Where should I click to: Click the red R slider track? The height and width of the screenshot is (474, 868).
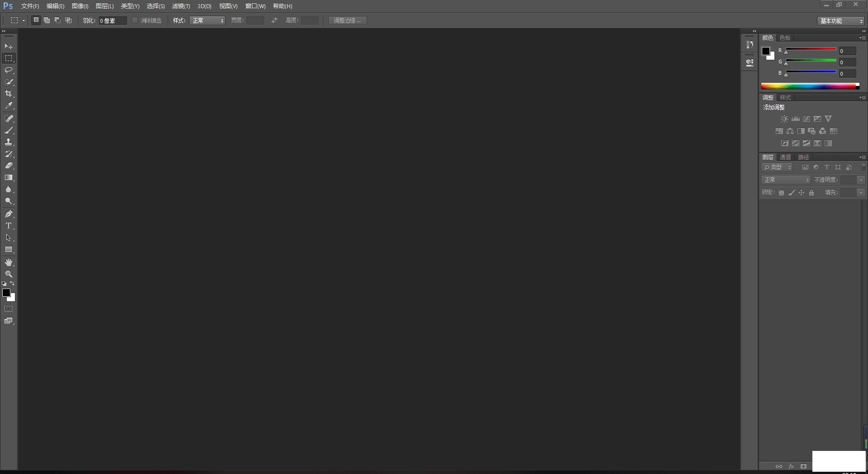pos(811,49)
